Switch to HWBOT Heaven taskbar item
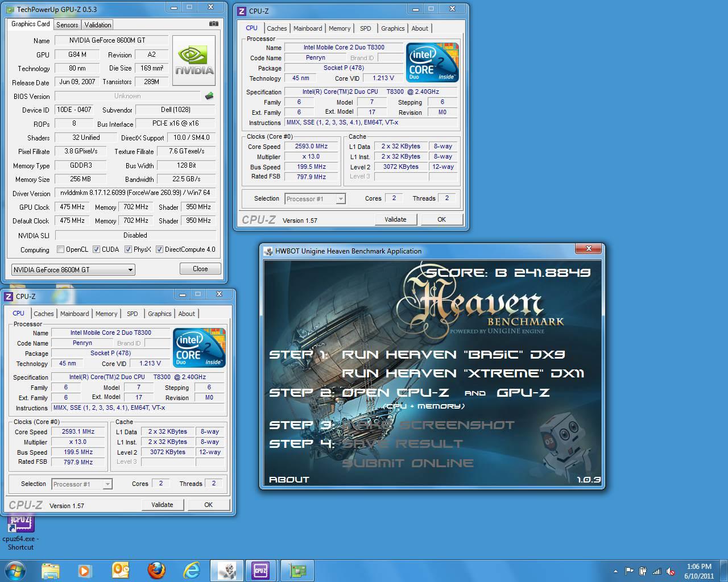 (227, 571)
